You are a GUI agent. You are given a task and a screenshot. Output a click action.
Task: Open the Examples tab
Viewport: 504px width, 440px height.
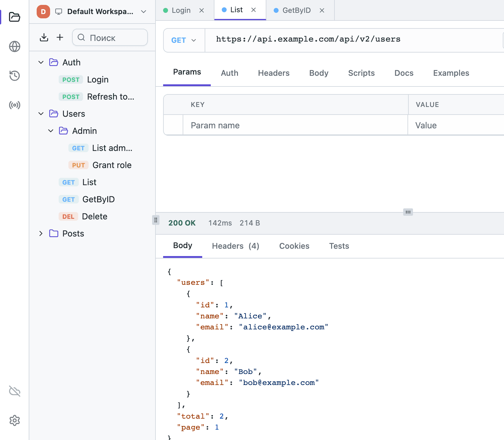pos(451,73)
